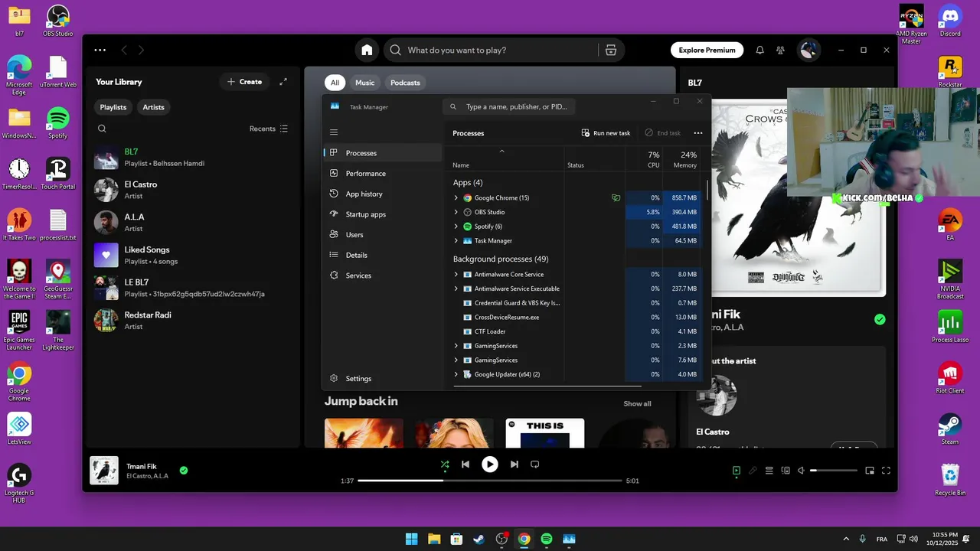Open Spotify profile avatar
Screen dimensions: 980x551
(808, 50)
